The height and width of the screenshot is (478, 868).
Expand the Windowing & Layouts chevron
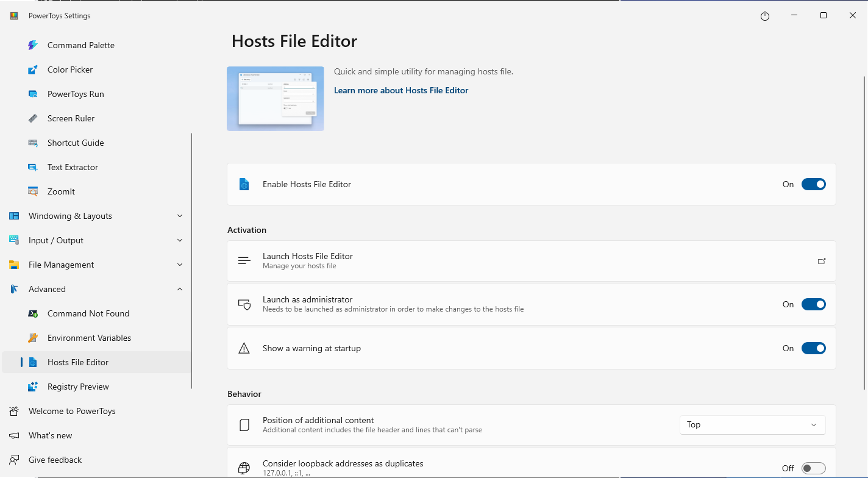(x=180, y=216)
